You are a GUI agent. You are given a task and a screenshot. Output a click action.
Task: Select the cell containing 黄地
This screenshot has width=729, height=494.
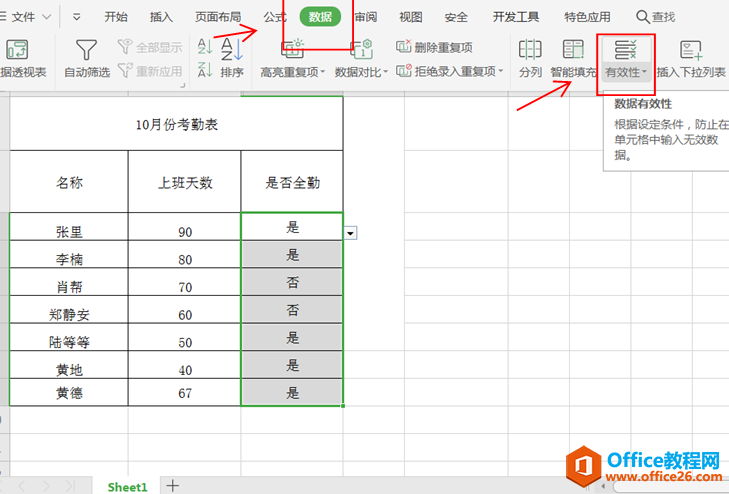(x=69, y=365)
